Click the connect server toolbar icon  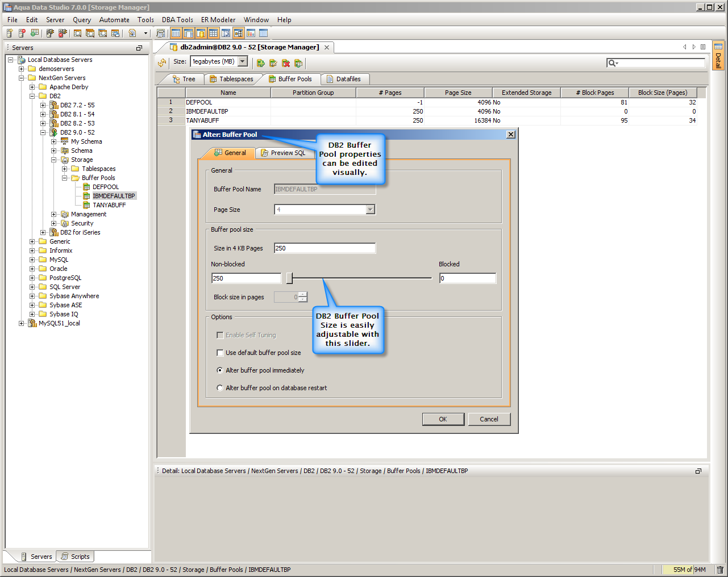coord(50,33)
